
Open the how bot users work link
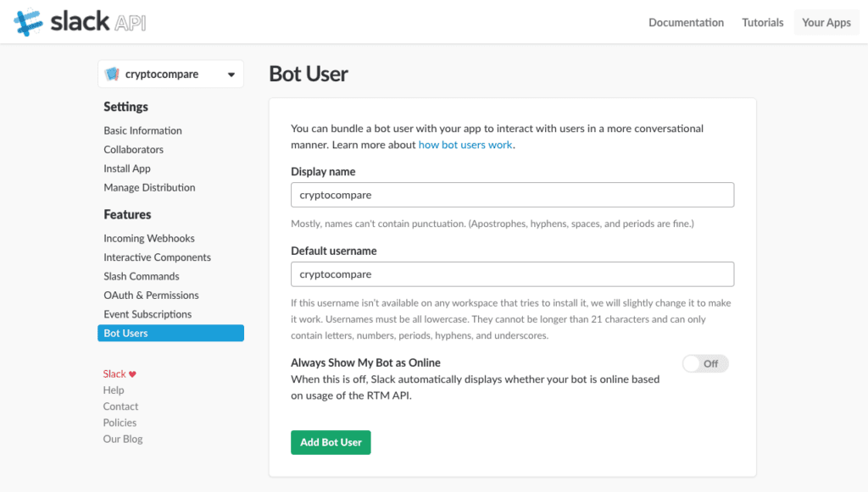pyautogui.click(x=466, y=144)
